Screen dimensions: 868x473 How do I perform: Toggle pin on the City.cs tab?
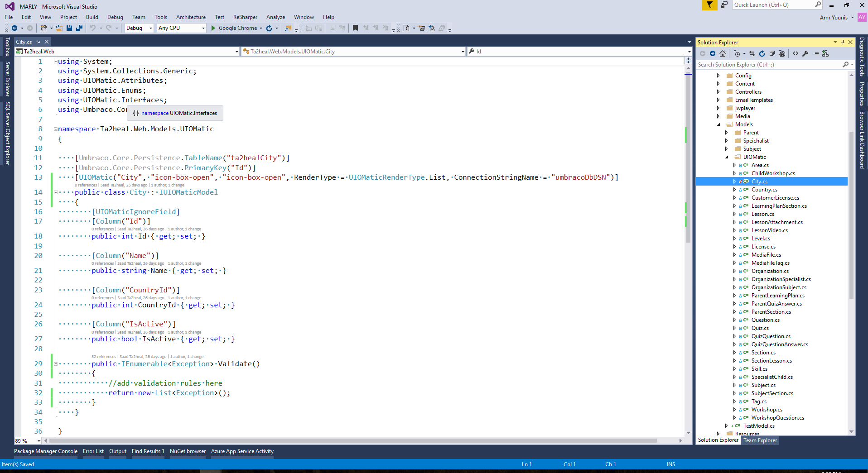[39, 42]
